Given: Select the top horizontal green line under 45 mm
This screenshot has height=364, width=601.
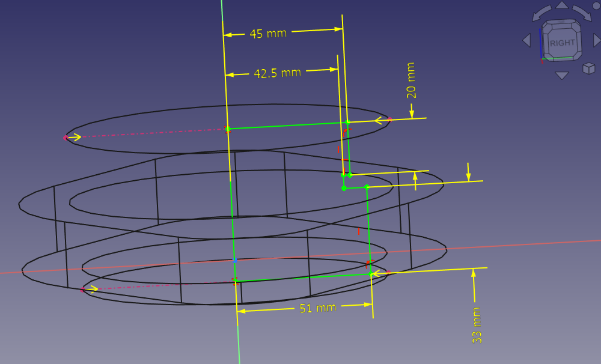Looking at the screenshot, I should click(x=287, y=126).
